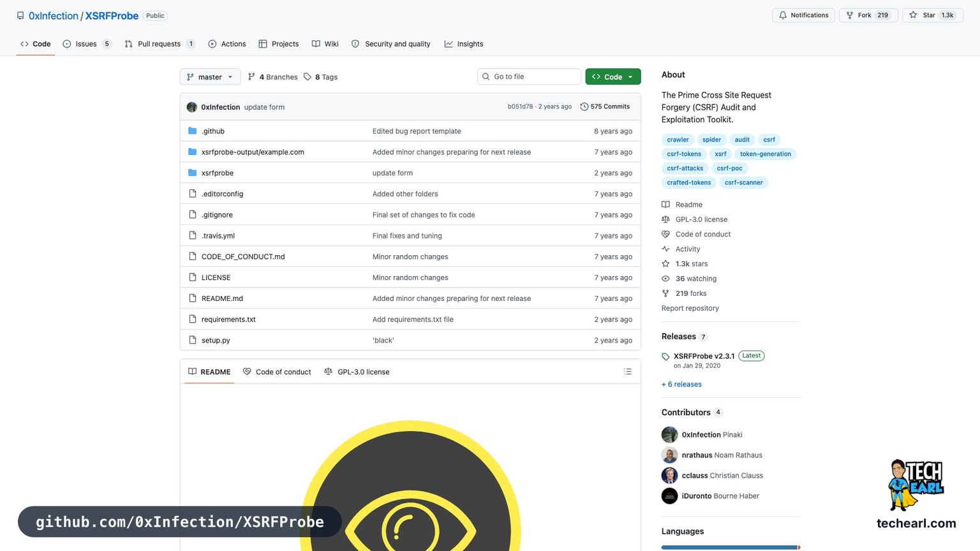Open the 'Final fixes and tuning' commit message
Screen dimensions: 980x551
tap(407, 236)
